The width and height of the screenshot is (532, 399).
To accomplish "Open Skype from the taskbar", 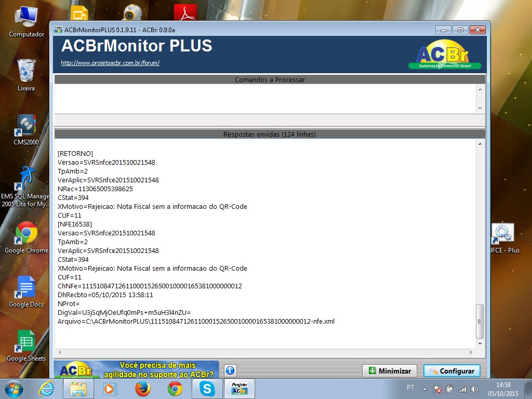I will pyautogui.click(x=207, y=389).
